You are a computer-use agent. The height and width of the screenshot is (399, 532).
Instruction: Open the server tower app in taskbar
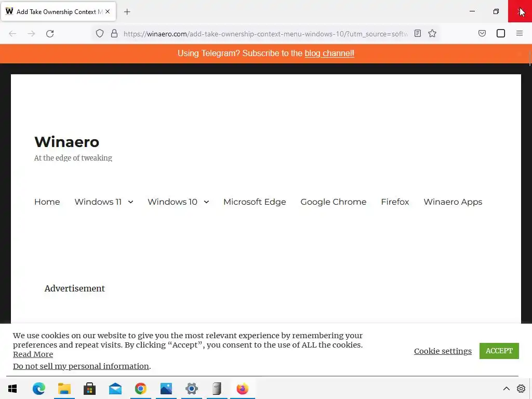[x=217, y=389]
